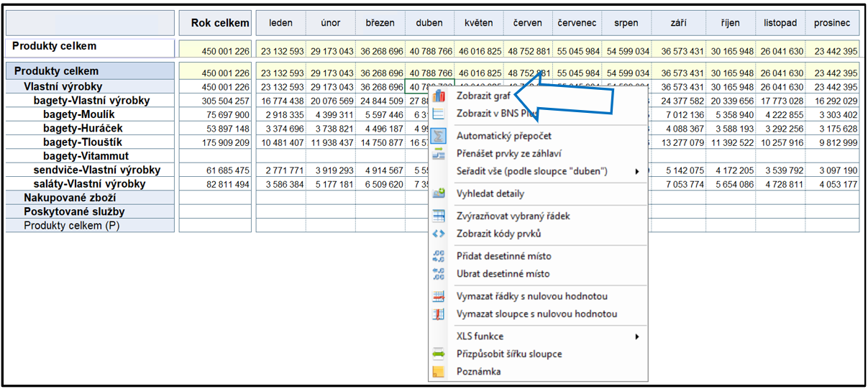Click the Vyhledat detaily icon
This screenshot has height=389, width=868.
(x=439, y=193)
